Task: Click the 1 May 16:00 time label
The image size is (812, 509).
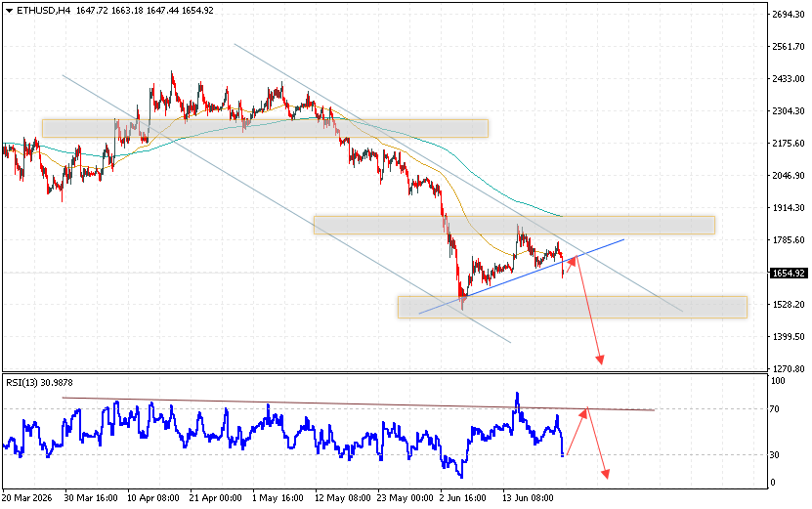Action: pos(278,498)
